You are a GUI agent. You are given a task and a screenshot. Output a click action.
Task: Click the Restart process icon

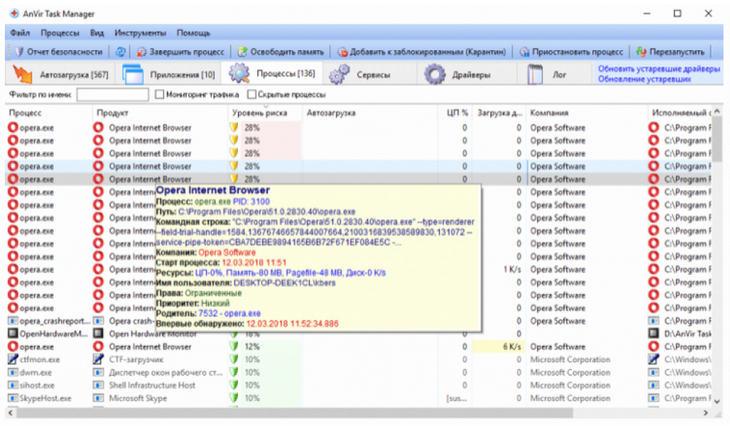click(642, 52)
